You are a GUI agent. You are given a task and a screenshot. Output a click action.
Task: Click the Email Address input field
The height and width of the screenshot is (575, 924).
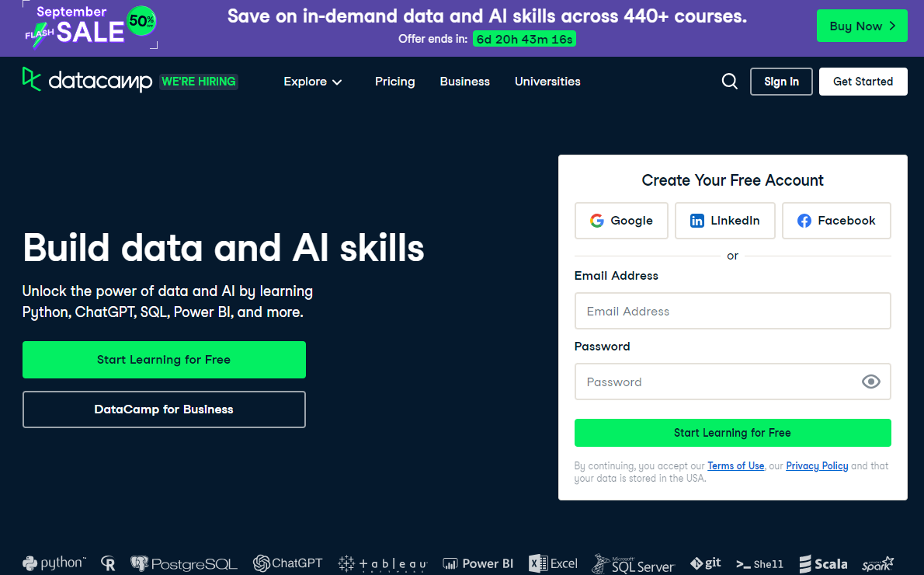click(x=732, y=311)
